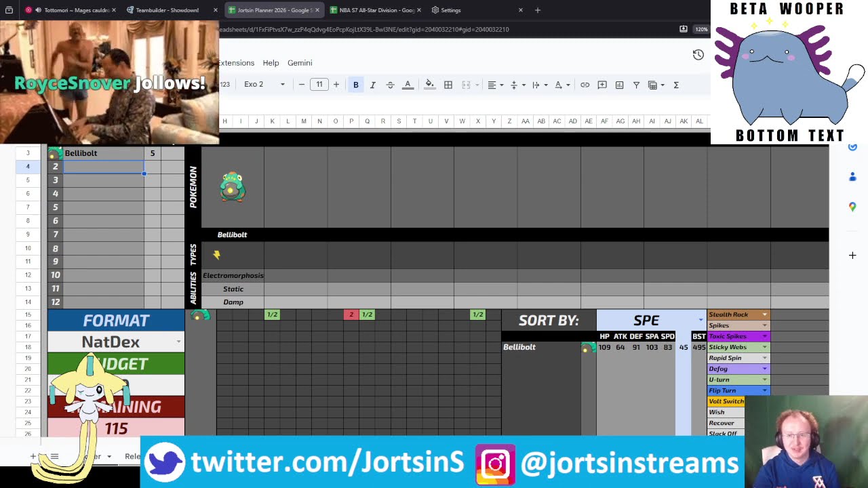This screenshot has height=488, width=868.
Task: Open the 120% zoom indicator
Action: click(701, 29)
